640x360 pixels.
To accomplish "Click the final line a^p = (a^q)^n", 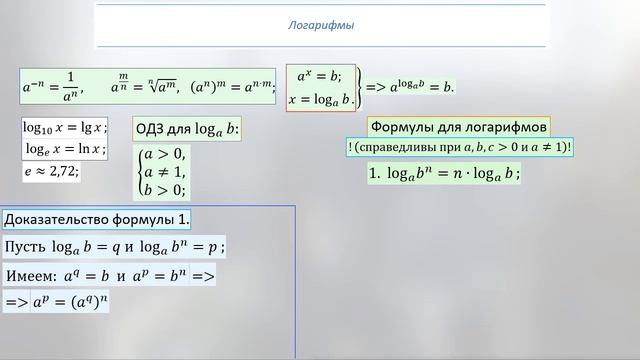I will 56,302.
